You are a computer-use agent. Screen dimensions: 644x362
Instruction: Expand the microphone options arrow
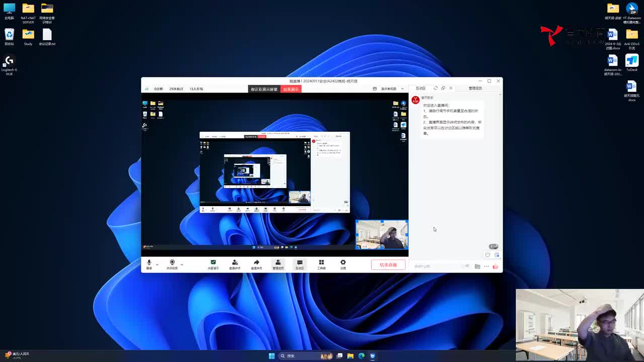point(157,264)
